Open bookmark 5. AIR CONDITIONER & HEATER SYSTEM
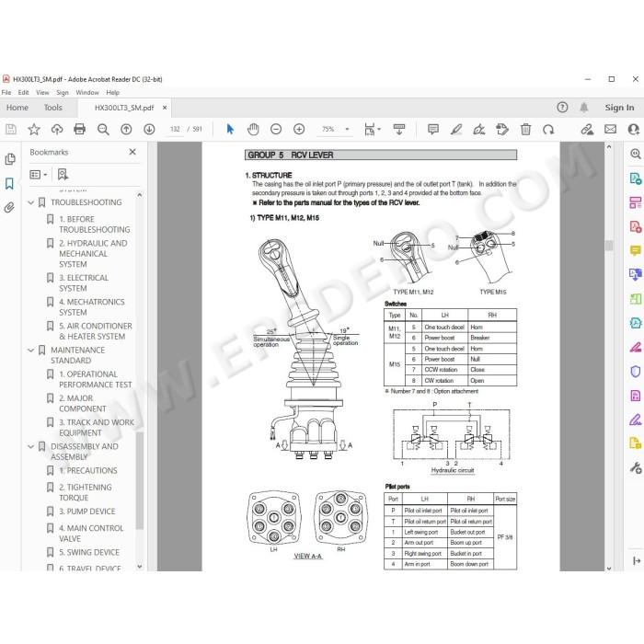This screenshot has height=644, width=644. tap(96, 331)
